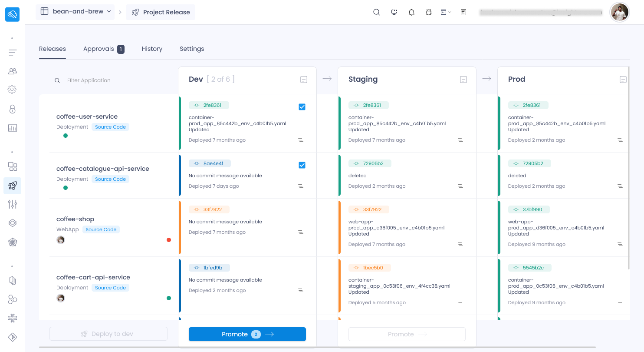Click the list lines icon atop sidebar
Image resolution: width=644 pixels, height=352 pixels.
(13, 53)
